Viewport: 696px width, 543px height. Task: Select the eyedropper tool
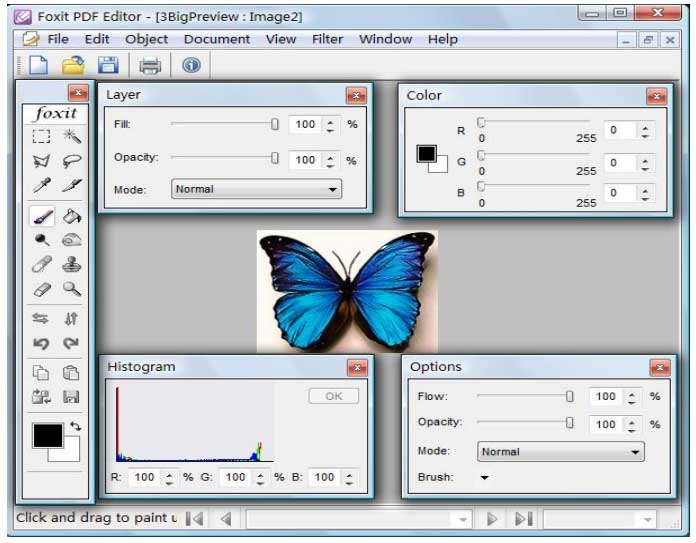(x=41, y=185)
